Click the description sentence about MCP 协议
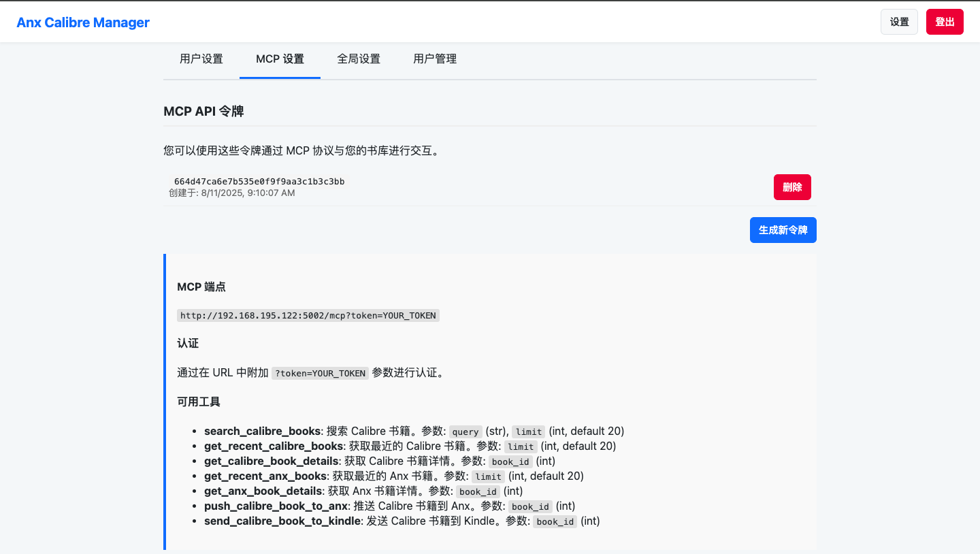 pos(304,150)
